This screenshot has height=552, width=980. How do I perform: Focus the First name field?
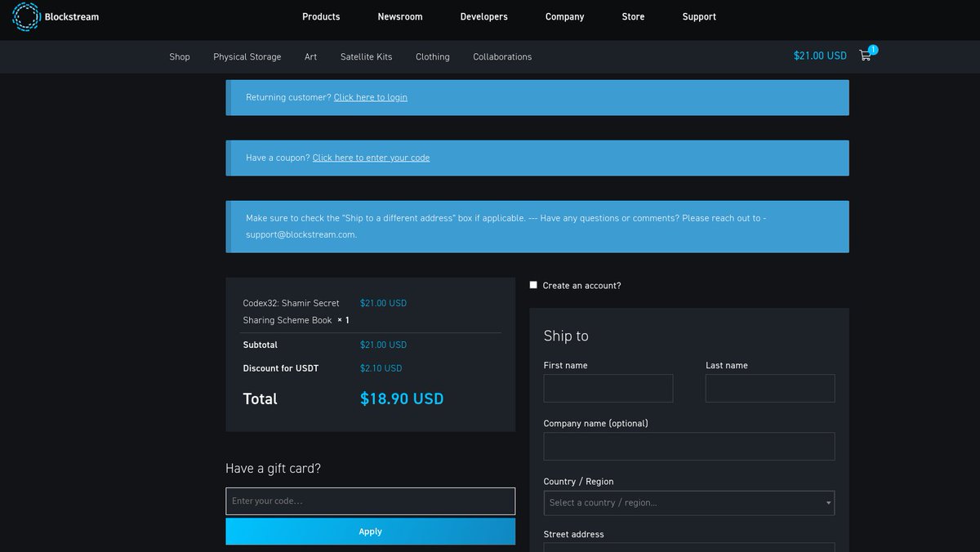[608, 389]
